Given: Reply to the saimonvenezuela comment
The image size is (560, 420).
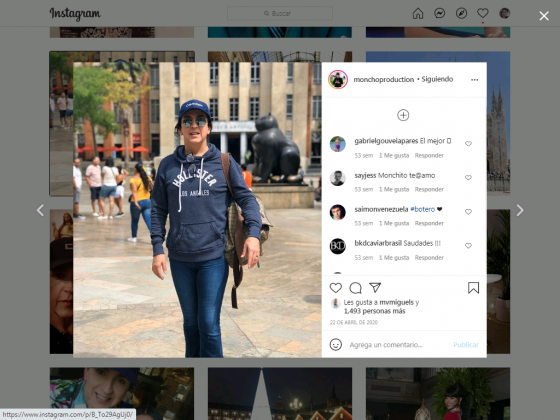Looking at the screenshot, I should pyautogui.click(x=429, y=223).
